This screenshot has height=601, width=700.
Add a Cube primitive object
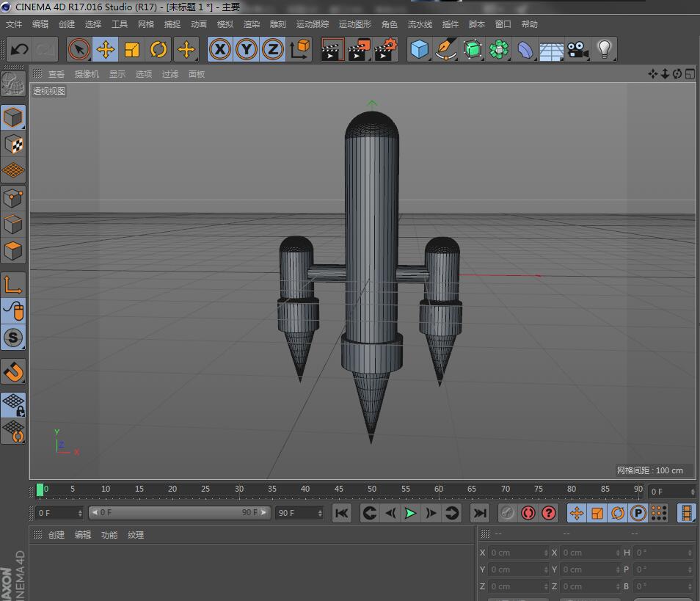[419, 50]
